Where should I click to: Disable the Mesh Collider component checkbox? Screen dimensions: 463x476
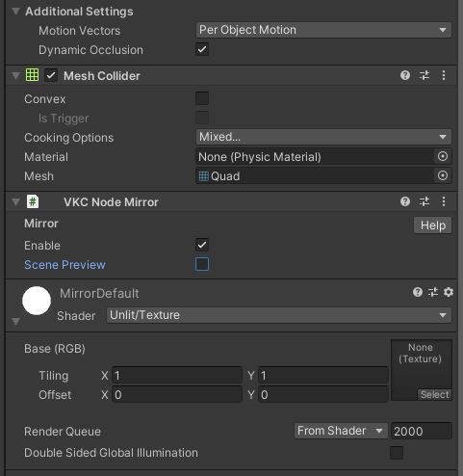coord(51,75)
